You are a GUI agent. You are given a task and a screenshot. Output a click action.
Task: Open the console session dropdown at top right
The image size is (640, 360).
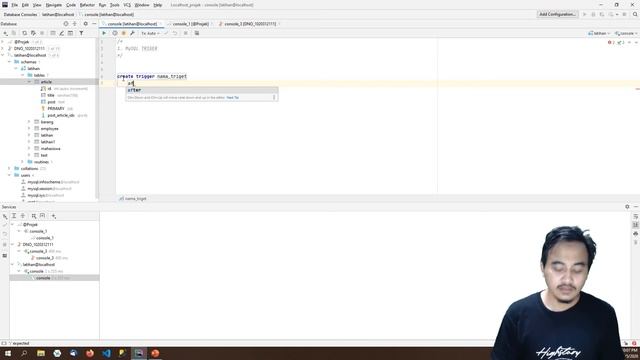[626, 33]
